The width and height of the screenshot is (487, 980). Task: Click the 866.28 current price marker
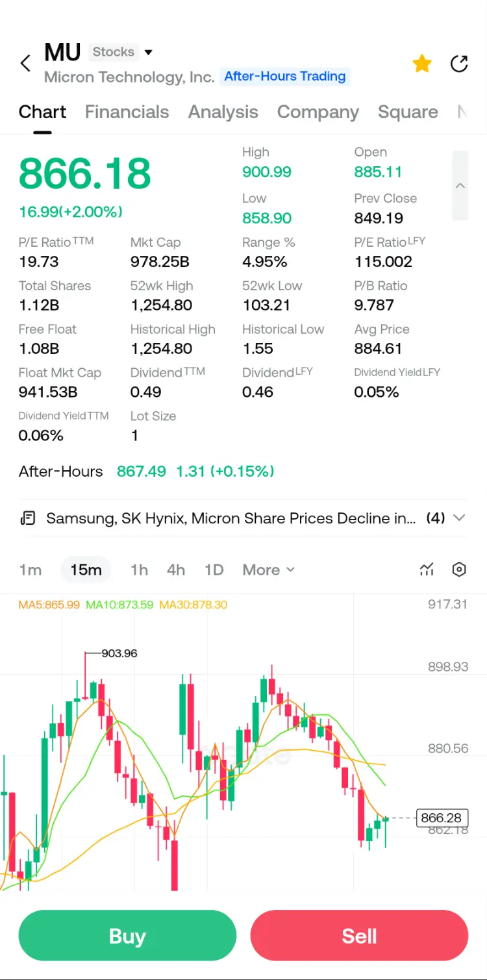(442, 818)
